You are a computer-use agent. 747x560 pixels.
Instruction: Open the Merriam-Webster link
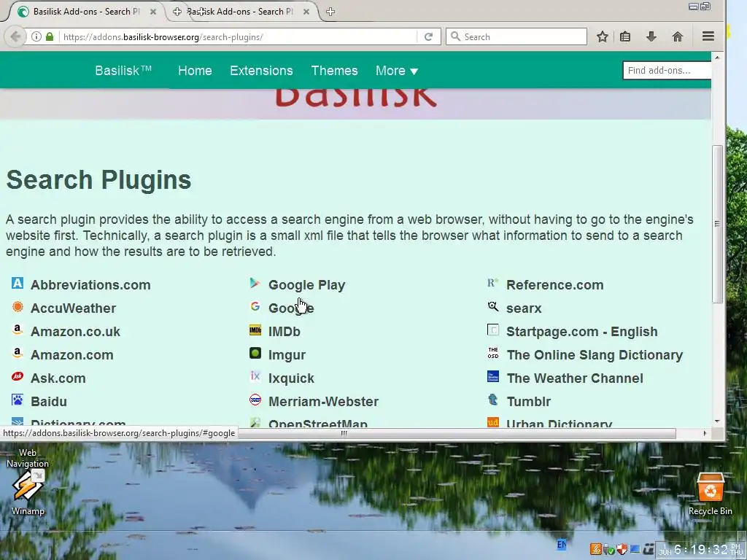[x=323, y=402]
